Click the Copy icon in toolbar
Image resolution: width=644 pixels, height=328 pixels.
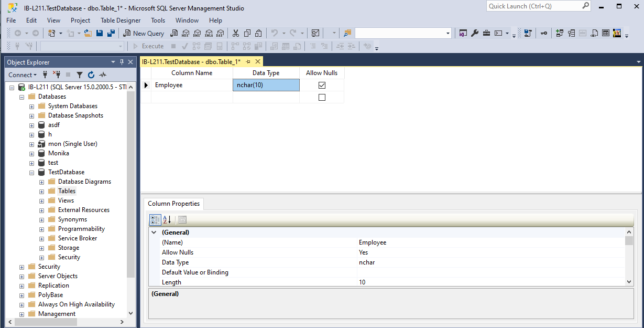(247, 33)
